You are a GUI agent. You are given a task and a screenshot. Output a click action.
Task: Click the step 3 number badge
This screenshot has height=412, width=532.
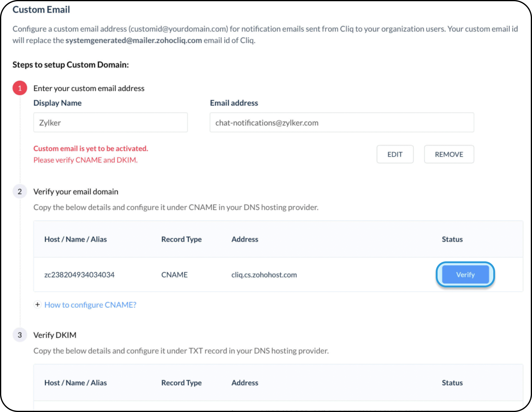point(20,335)
